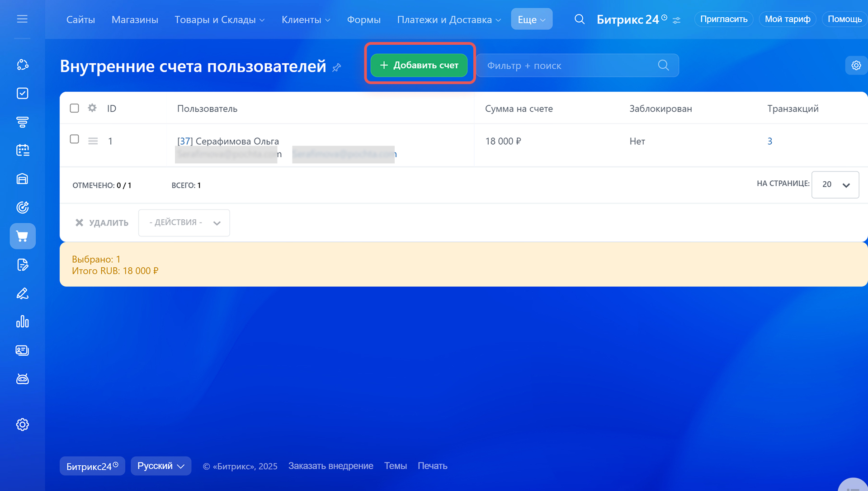The image size is (868, 491).
Task: Open the shopping cart sidebar section
Action: (23, 236)
